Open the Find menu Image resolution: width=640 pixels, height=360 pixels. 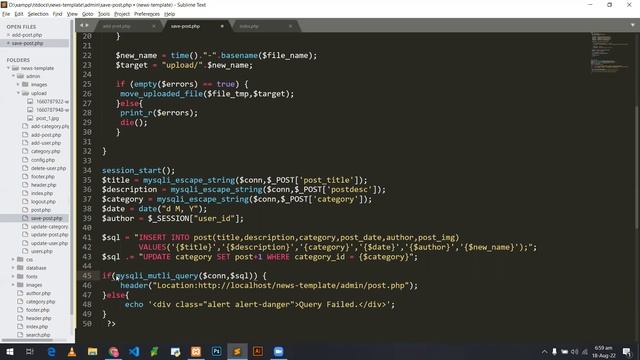[57, 14]
